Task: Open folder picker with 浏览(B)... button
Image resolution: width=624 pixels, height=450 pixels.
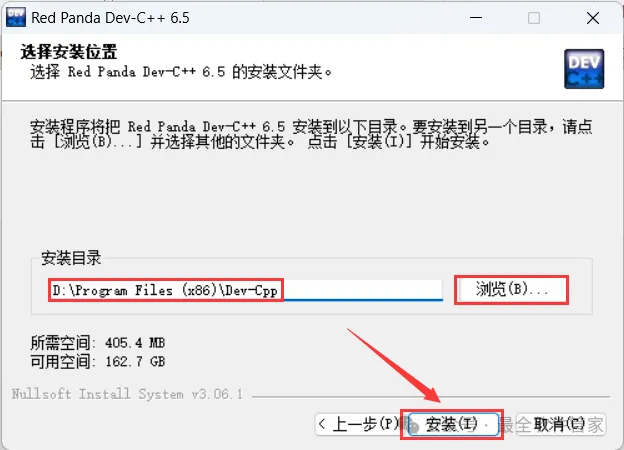Action: tap(511, 290)
